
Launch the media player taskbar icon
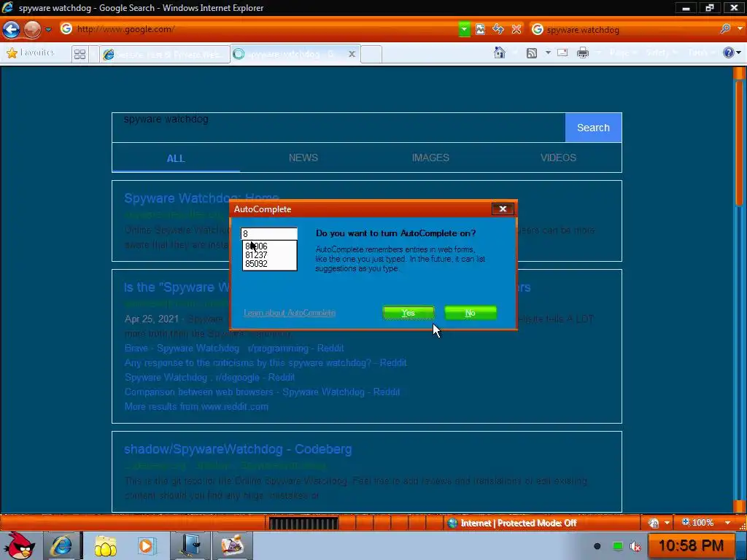147,546
